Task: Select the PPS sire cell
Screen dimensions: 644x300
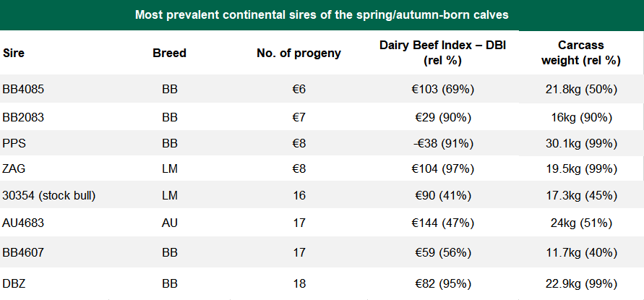Action: 13,144
